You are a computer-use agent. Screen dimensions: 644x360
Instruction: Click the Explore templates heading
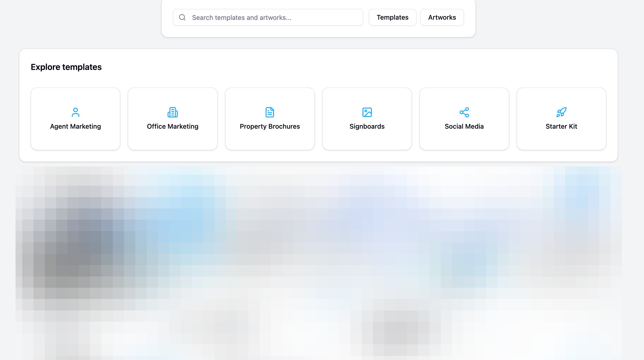point(66,67)
